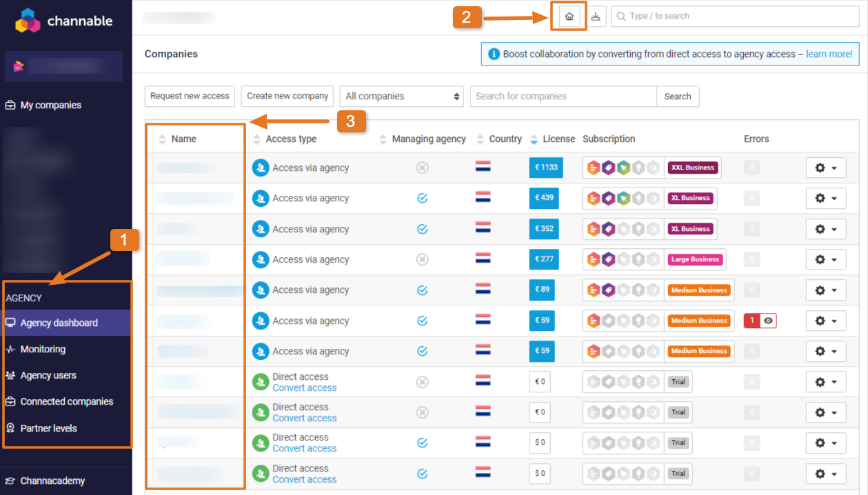
Task: Click the learn more link
Action: [829, 54]
